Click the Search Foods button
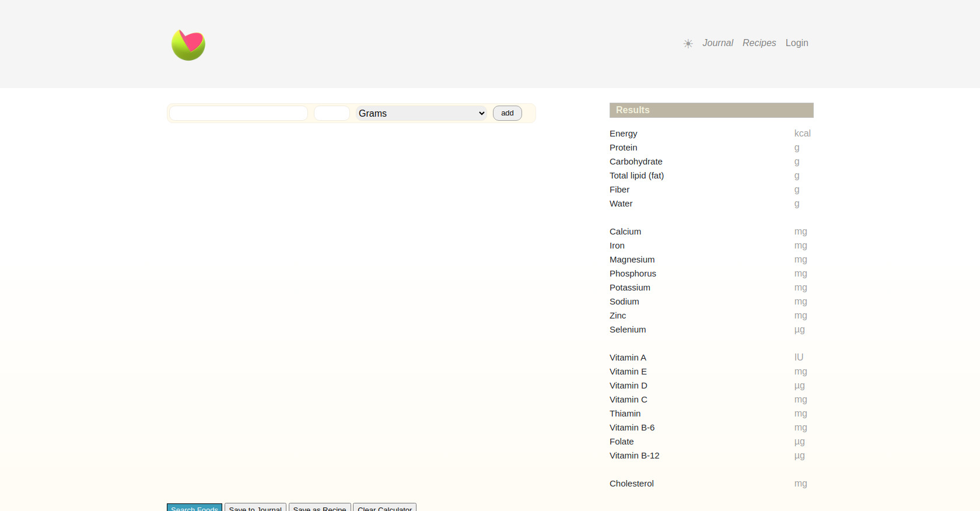 pos(194,508)
